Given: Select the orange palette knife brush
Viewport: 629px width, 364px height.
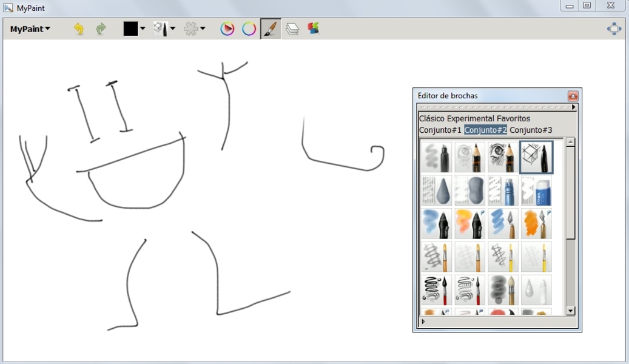Looking at the screenshot, I should tap(536, 224).
